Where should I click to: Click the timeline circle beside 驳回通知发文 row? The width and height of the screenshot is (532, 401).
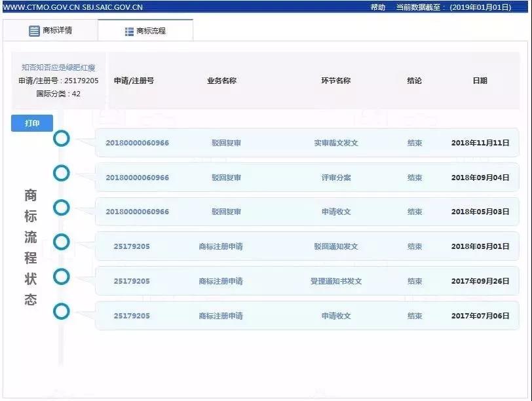(62, 243)
